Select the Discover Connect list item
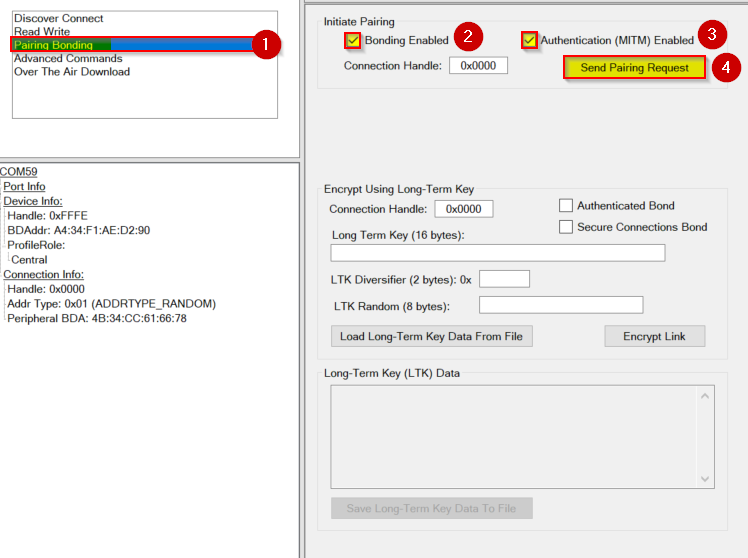Viewport: 748px width, 558px height. [x=58, y=19]
